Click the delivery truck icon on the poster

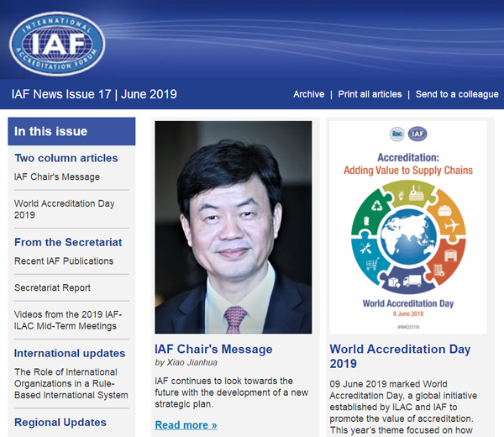412,281
